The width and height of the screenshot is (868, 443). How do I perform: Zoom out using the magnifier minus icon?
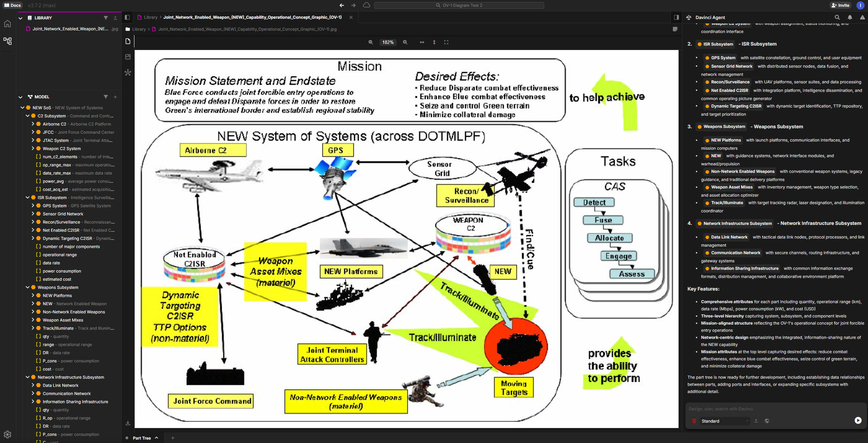pos(371,42)
